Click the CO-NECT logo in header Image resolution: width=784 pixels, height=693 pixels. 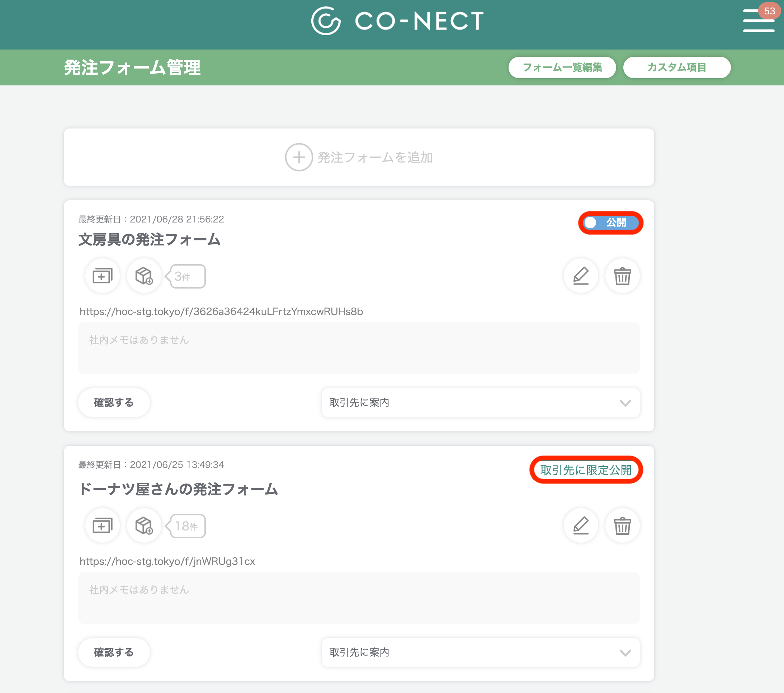pyautogui.click(x=397, y=21)
